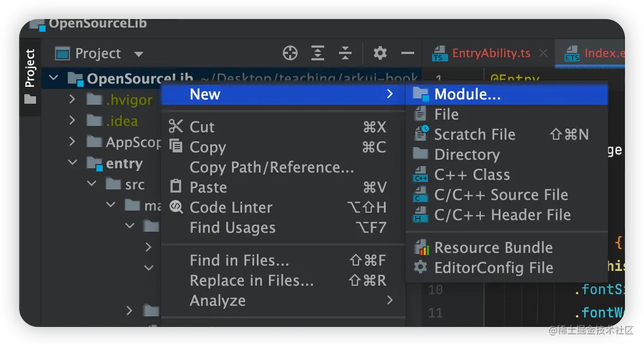Switch to the EntryAbility.ts editor tab
This screenshot has height=346, width=644.
(481, 53)
